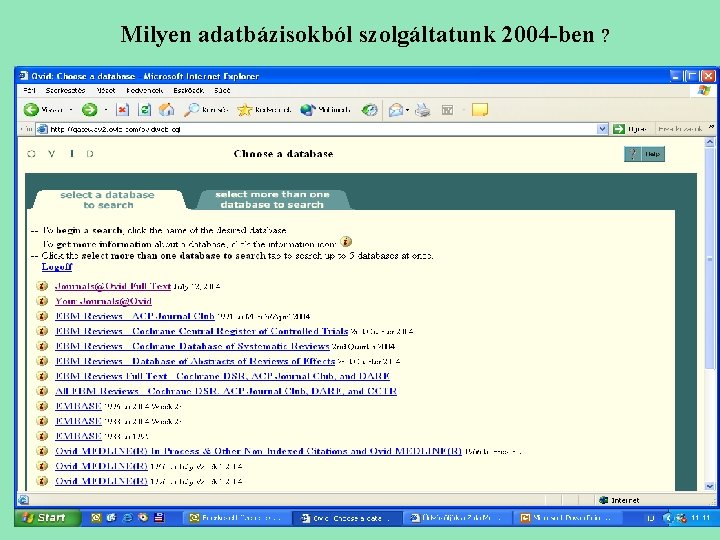Click info icon for Journals@Ovid Full Text
Image resolution: width=720 pixels, height=540 pixels.
[x=42, y=286]
